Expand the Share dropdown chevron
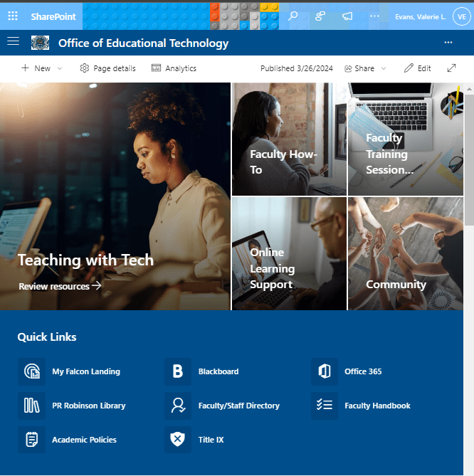The image size is (474, 476). point(384,68)
